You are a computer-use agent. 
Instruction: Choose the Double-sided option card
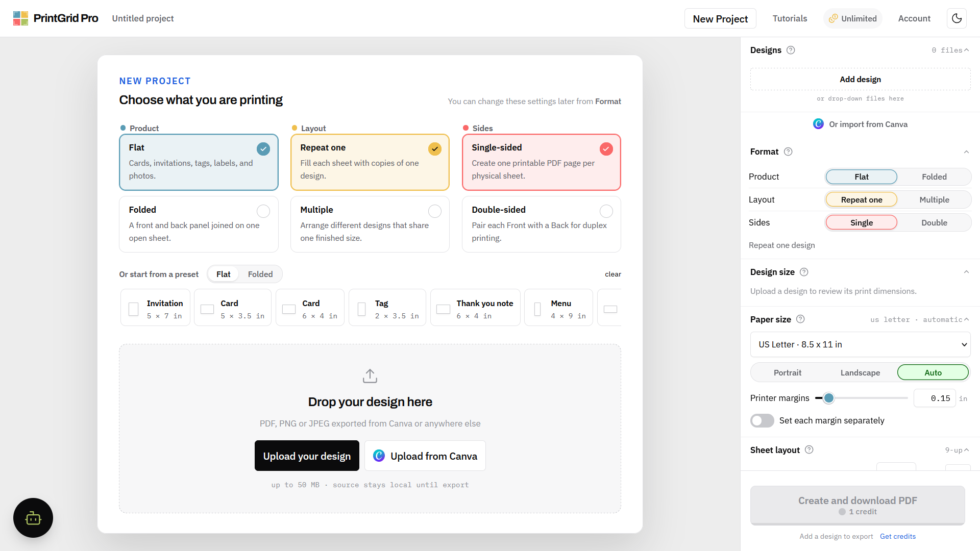pos(542,224)
